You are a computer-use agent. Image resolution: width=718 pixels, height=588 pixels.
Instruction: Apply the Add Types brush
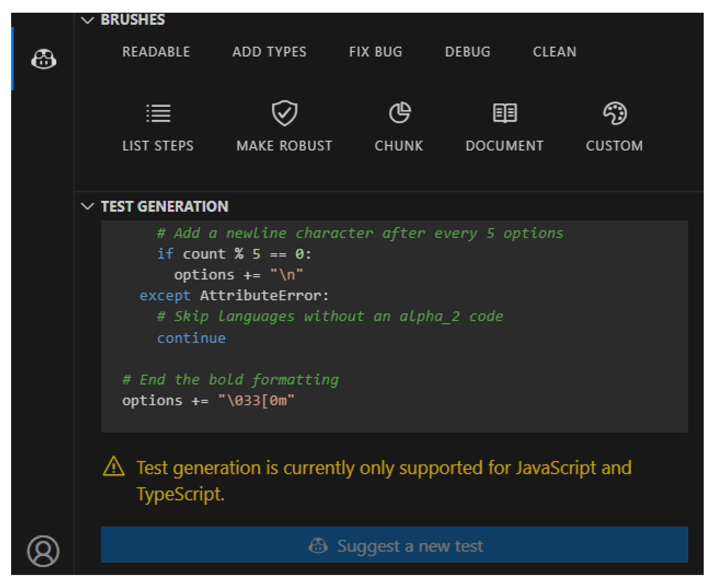(269, 52)
